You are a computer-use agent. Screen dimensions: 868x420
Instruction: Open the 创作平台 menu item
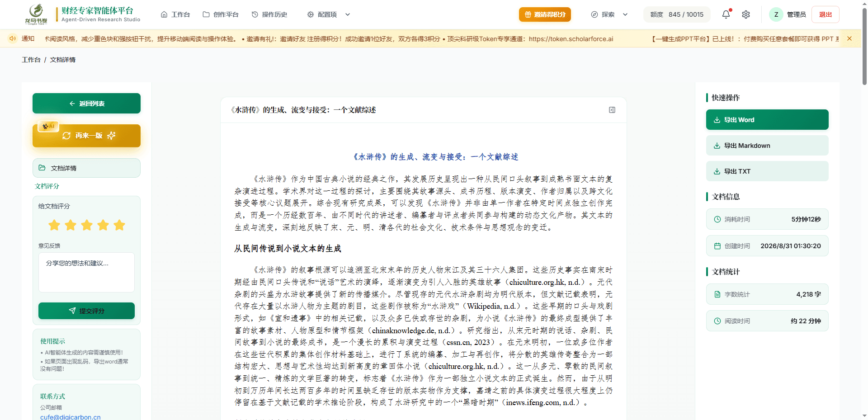click(221, 14)
